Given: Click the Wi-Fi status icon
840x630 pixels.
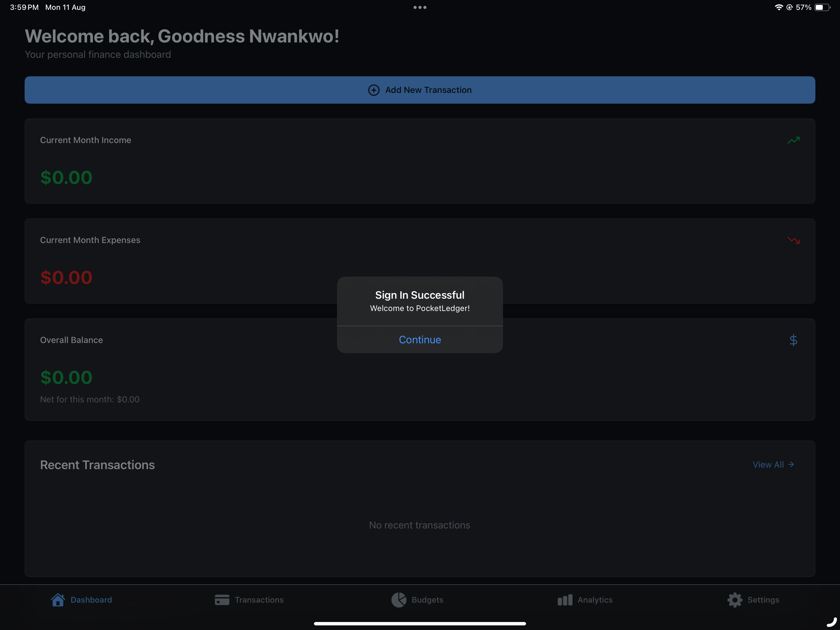Looking at the screenshot, I should (779, 7).
